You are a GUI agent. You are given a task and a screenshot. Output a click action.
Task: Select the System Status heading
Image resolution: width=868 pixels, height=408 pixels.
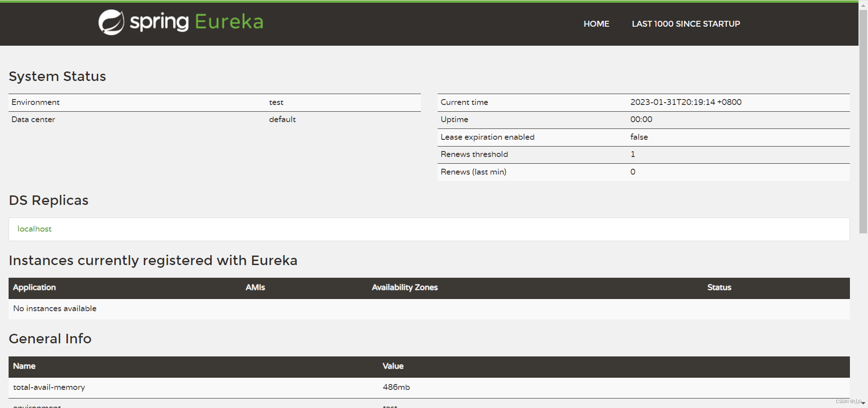(57, 76)
